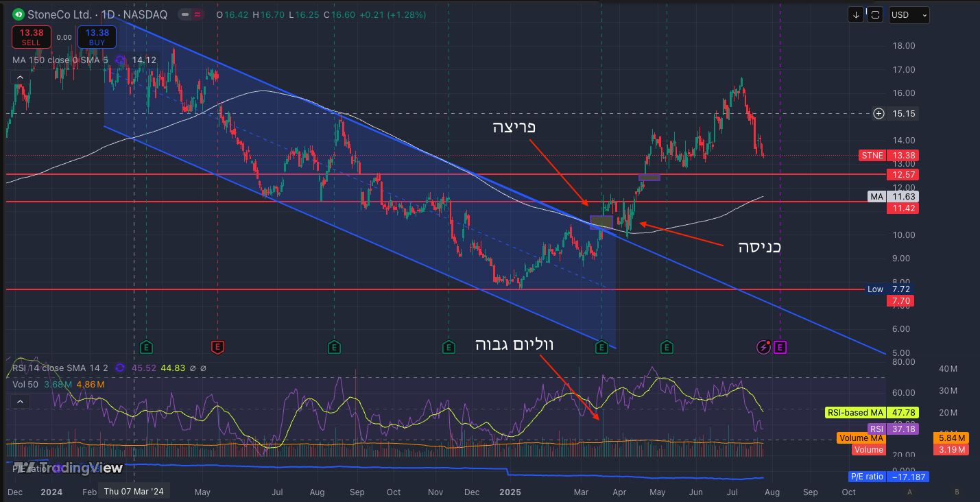Click the green earnings marker near Aug 2024
The image size is (980, 502).
pyautogui.click(x=334, y=347)
